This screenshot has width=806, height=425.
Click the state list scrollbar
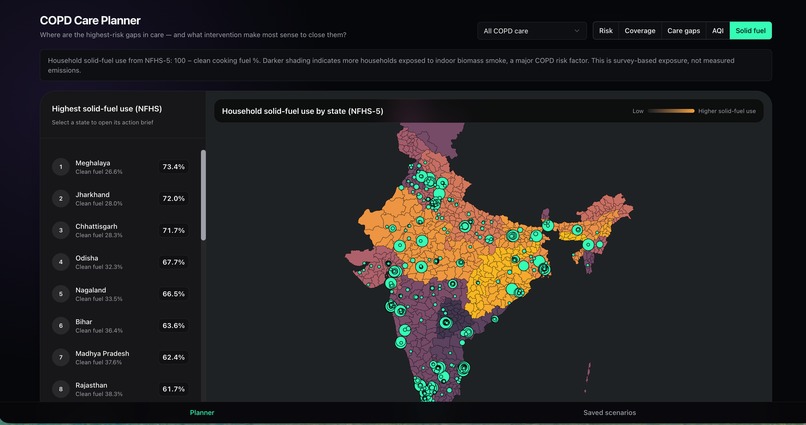click(203, 195)
